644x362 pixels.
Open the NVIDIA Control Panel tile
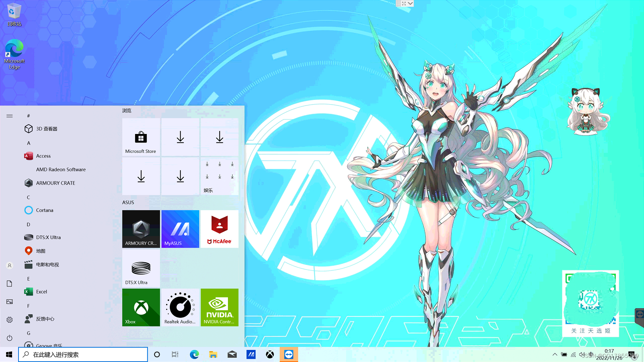coord(219,307)
